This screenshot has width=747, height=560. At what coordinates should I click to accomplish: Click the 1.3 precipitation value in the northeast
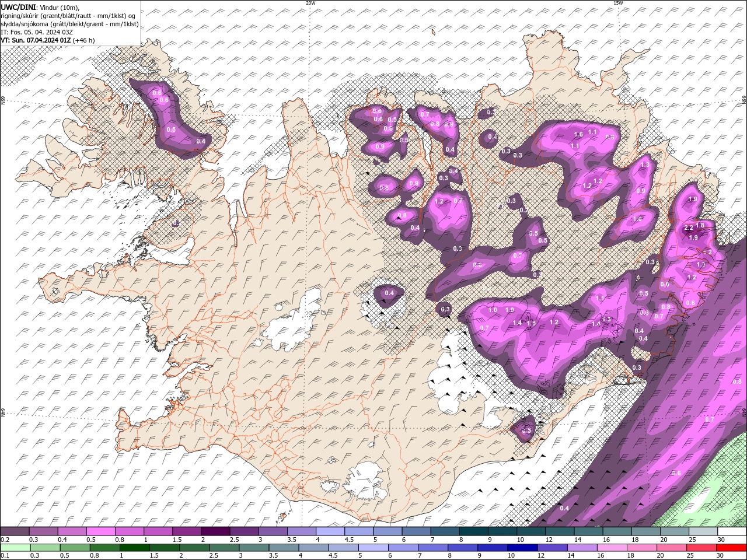pos(645,165)
